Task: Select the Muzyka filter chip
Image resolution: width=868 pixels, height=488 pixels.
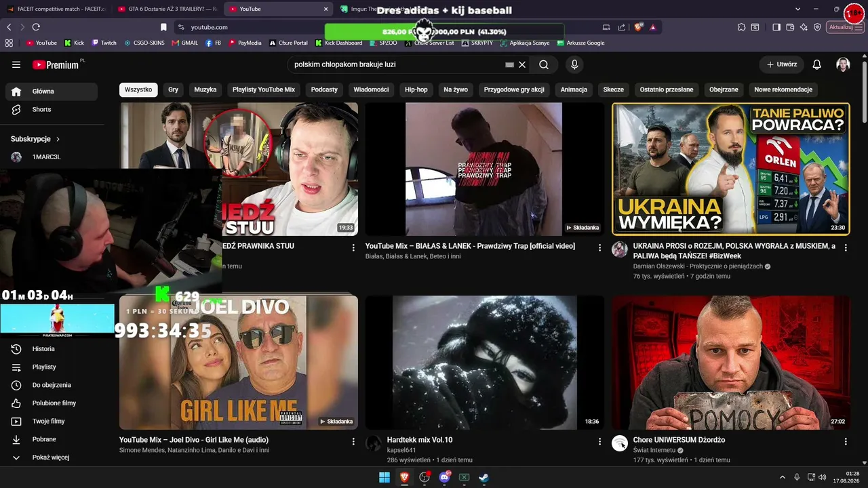Action: (205, 89)
